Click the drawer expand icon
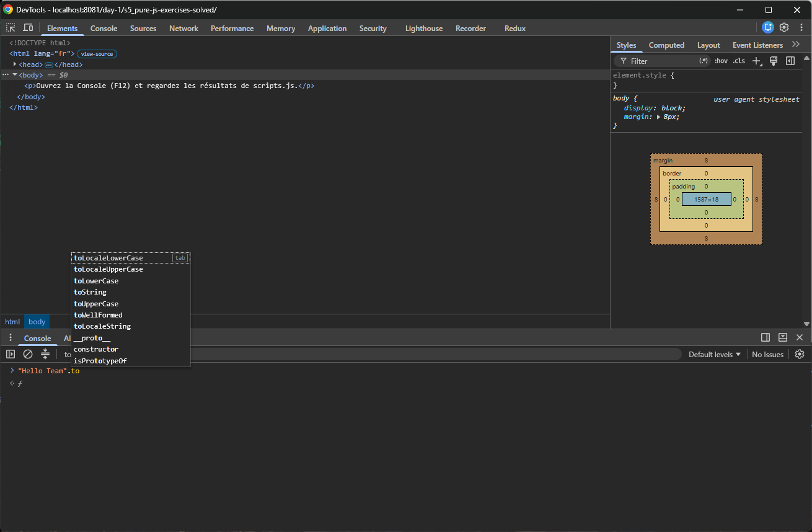812x532 pixels. (783, 337)
